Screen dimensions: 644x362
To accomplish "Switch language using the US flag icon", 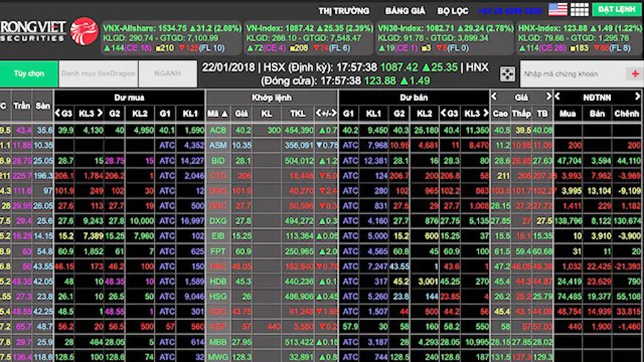I will coord(558,10).
